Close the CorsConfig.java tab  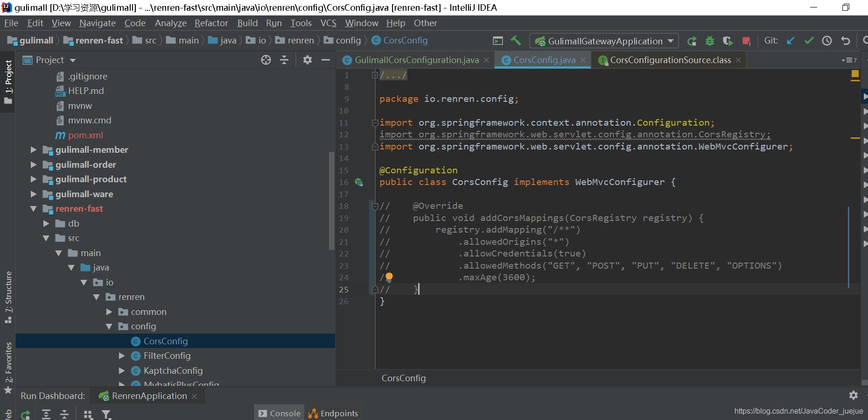tap(583, 60)
